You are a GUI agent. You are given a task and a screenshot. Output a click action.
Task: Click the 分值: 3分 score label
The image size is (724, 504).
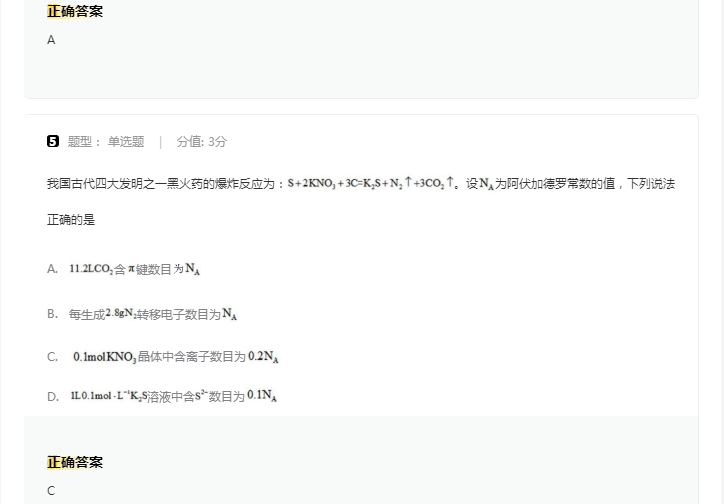tap(202, 142)
